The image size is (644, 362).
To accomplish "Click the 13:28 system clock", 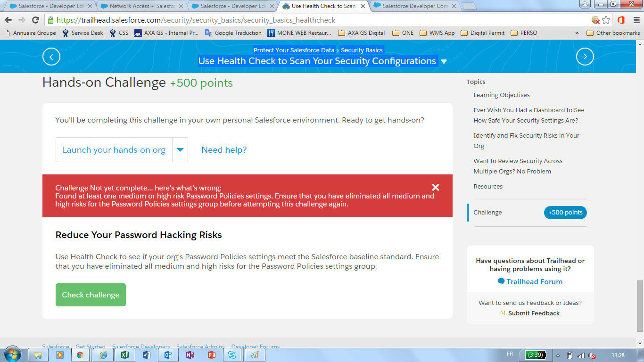I will point(618,355).
